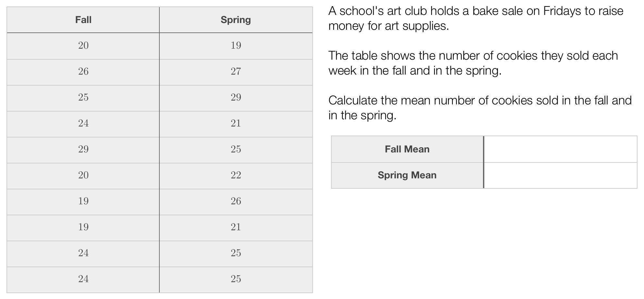Click Fall value 29 in fifth row
The image size is (644, 299).
[x=83, y=149]
